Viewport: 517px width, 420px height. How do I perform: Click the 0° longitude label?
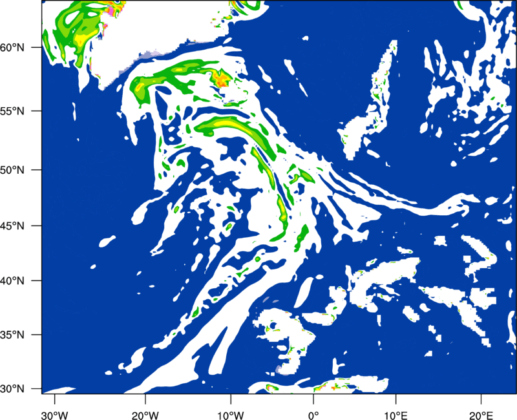[313, 415]
